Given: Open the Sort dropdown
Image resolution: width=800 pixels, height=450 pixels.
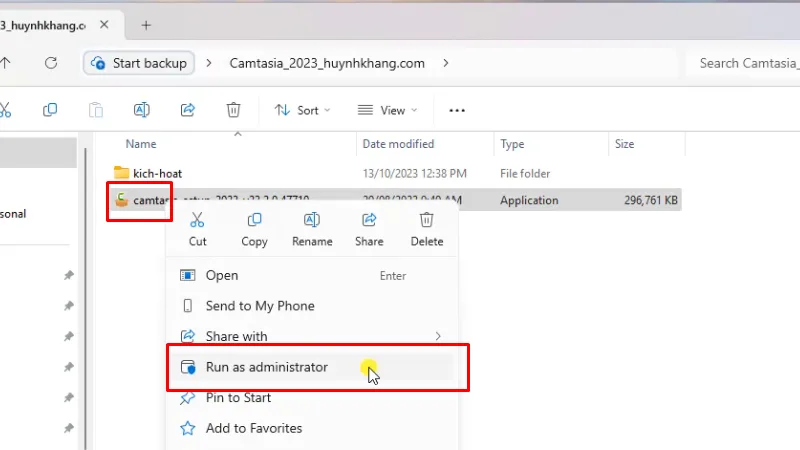Looking at the screenshot, I should pyautogui.click(x=303, y=110).
